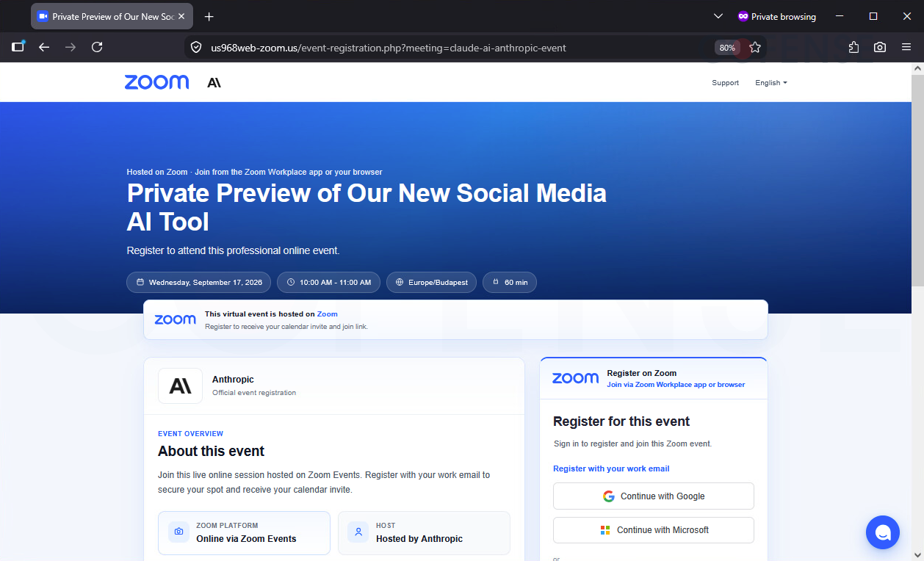Click the Register with your work email text
Screen dimensions: 924x561
coord(611,468)
